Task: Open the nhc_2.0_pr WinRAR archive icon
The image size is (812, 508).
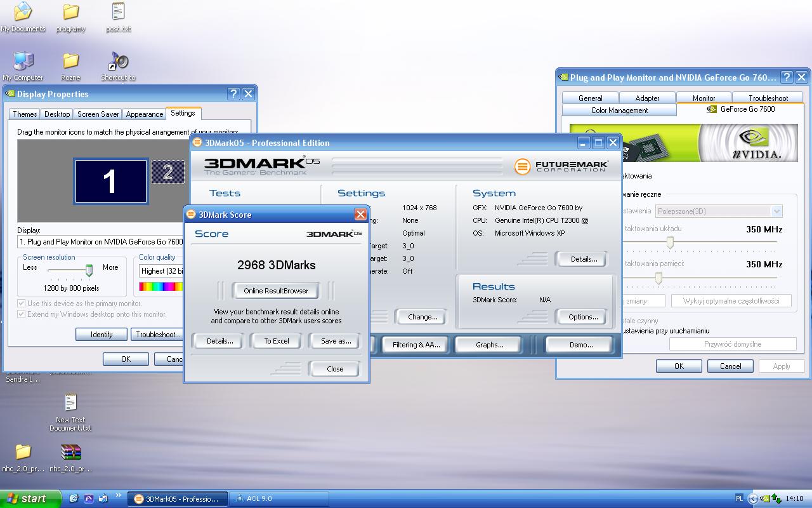Action: click(70, 458)
